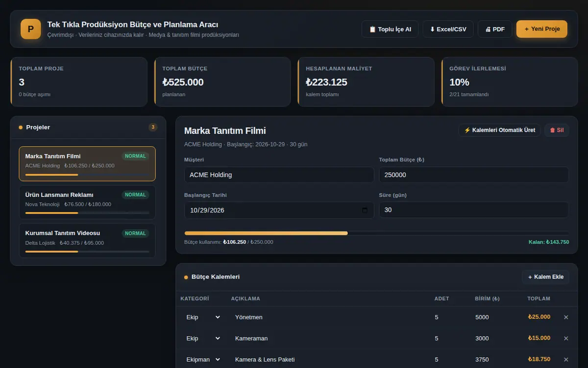Viewport: 588px width, 368px height.
Task: Click the KATEGORİ column header
Action: pos(195,299)
